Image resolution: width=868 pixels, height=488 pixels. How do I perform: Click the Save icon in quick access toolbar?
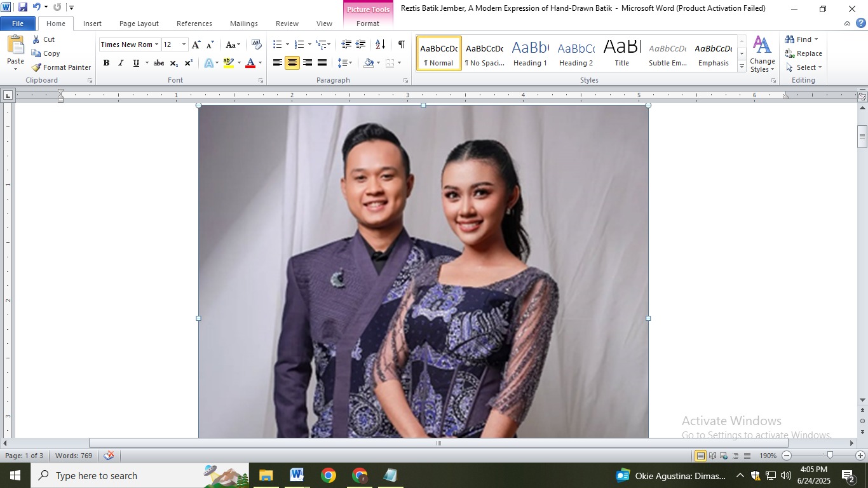click(23, 7)
